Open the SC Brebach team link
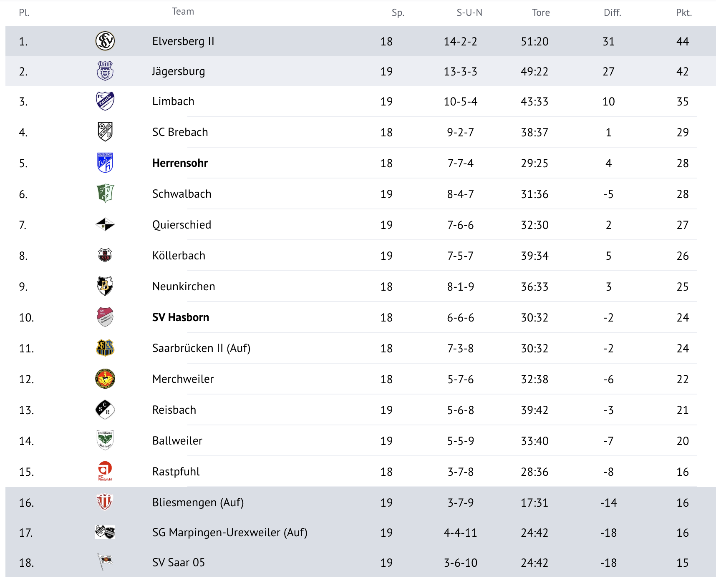Viewport: 716px width, 588px height. pyautogui.click(x=180, y=132)
